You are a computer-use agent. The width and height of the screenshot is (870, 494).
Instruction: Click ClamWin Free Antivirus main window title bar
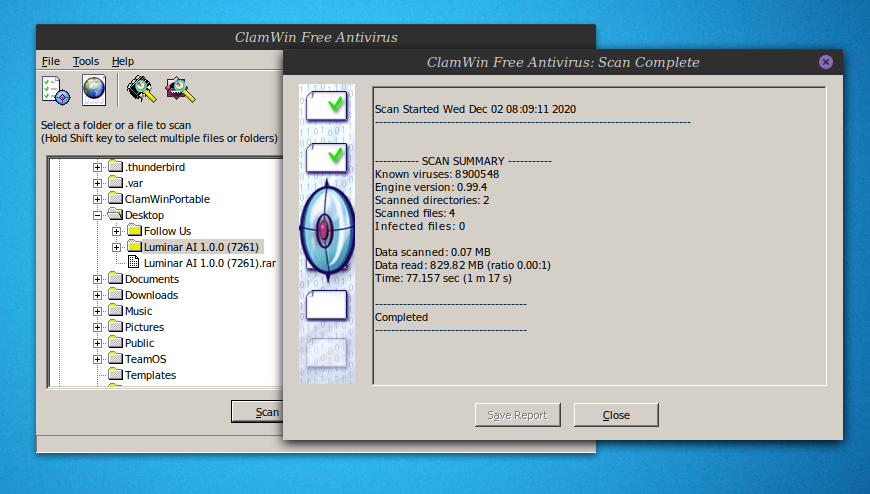[316, 37]
